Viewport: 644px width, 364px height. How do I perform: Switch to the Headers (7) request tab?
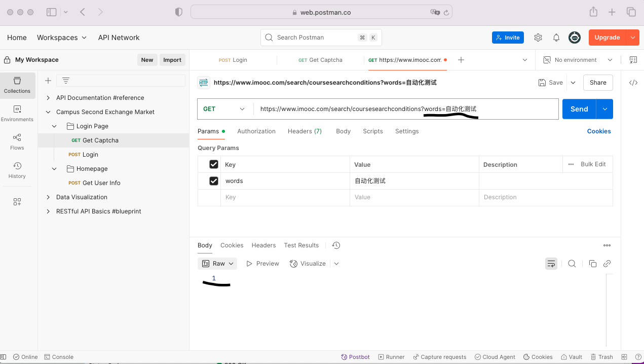tap(305, 131)
